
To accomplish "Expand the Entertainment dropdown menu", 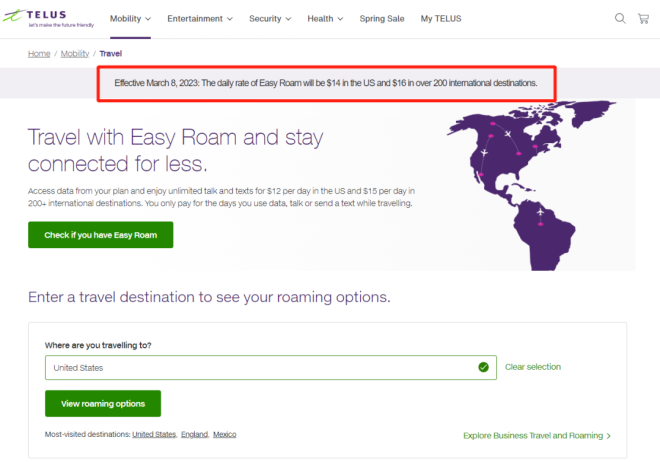I will [199, 18].
